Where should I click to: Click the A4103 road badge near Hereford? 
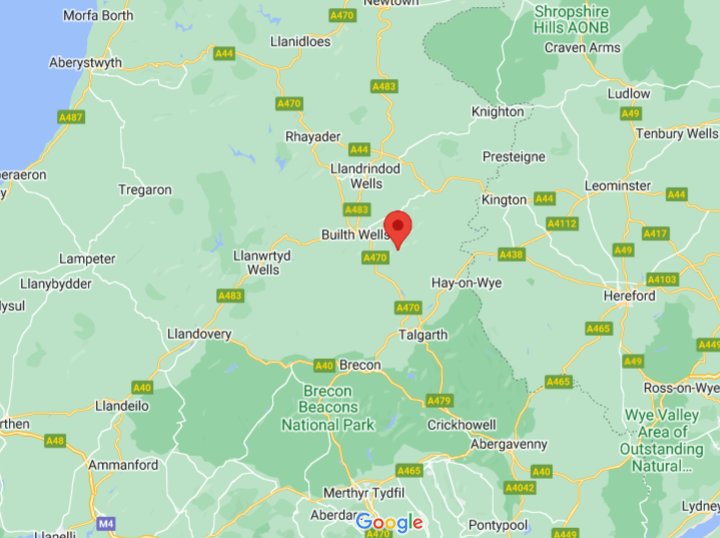pyautogui.click(x=662, y=279)
